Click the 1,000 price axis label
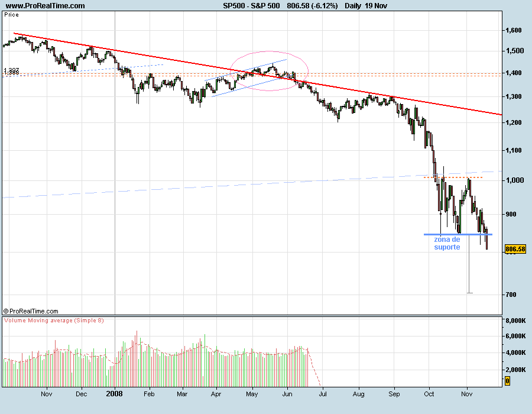532x414 pixels. coord(515,180)
